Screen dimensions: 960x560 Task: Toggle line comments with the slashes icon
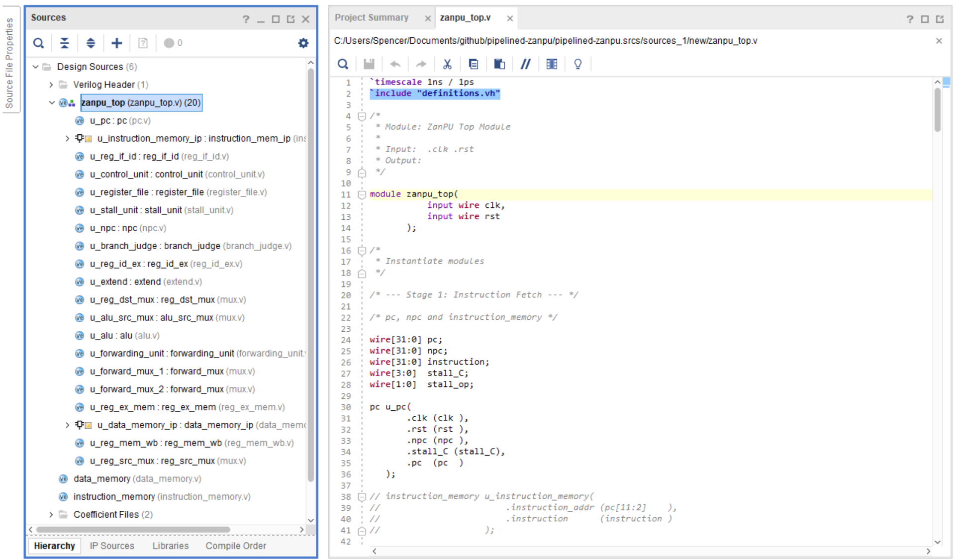[x=525, y=64]
